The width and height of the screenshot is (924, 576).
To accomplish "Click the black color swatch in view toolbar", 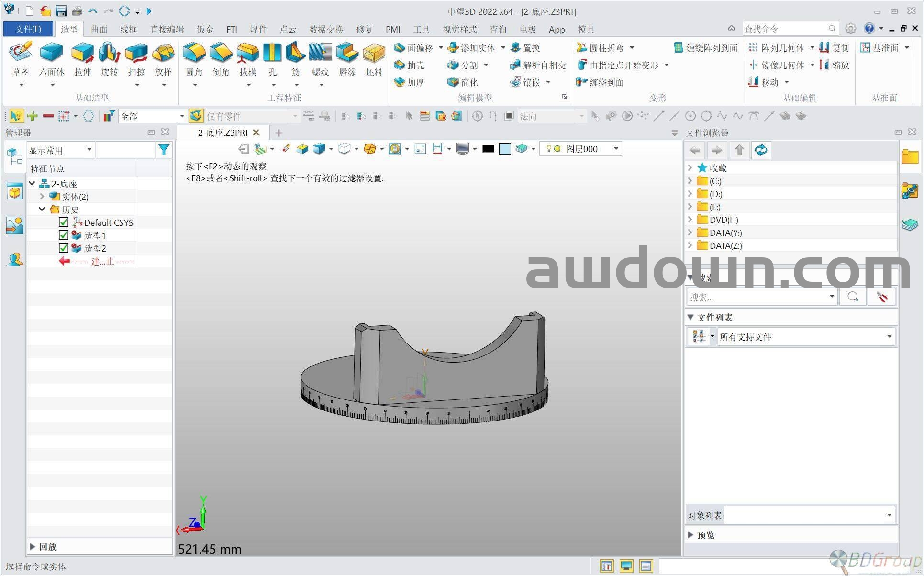I will pyautogui.click(x=488, y=149).
